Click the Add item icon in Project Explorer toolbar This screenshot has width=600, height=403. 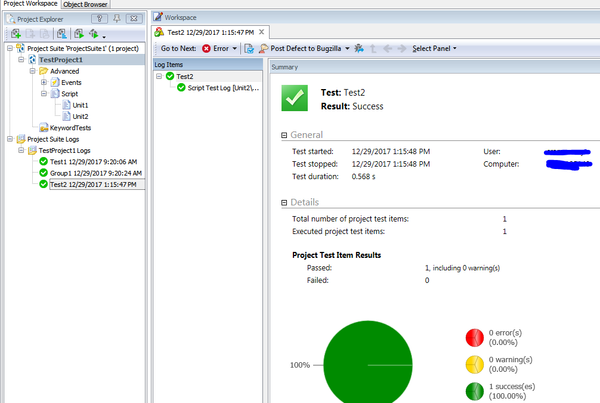click(13, 32)
